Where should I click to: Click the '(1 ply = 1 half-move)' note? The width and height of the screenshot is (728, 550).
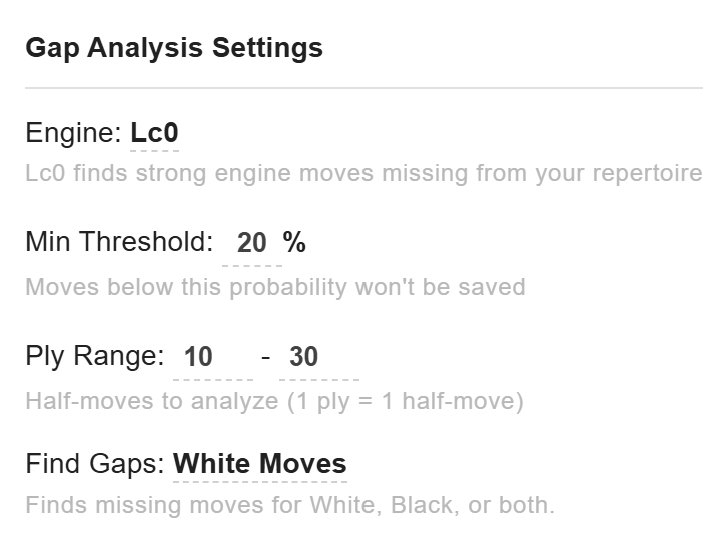405,402
